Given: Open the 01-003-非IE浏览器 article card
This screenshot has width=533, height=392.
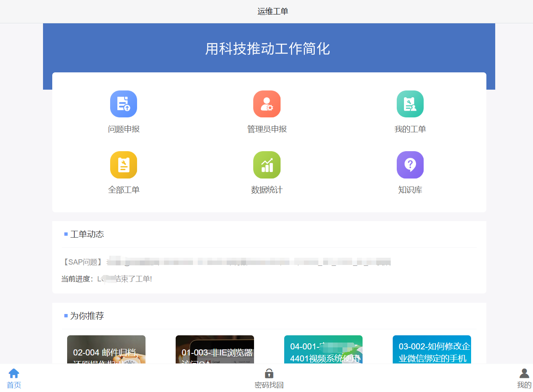Looking at the screenshot, I should (215, 350).
